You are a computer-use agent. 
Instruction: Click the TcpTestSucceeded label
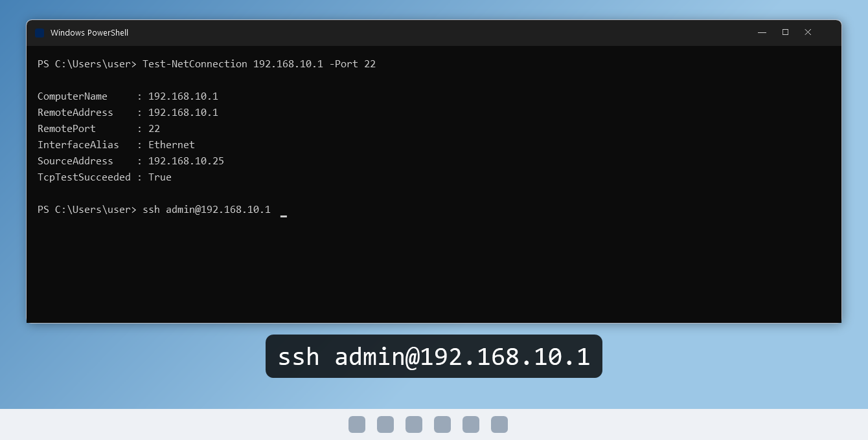point(84,177)
